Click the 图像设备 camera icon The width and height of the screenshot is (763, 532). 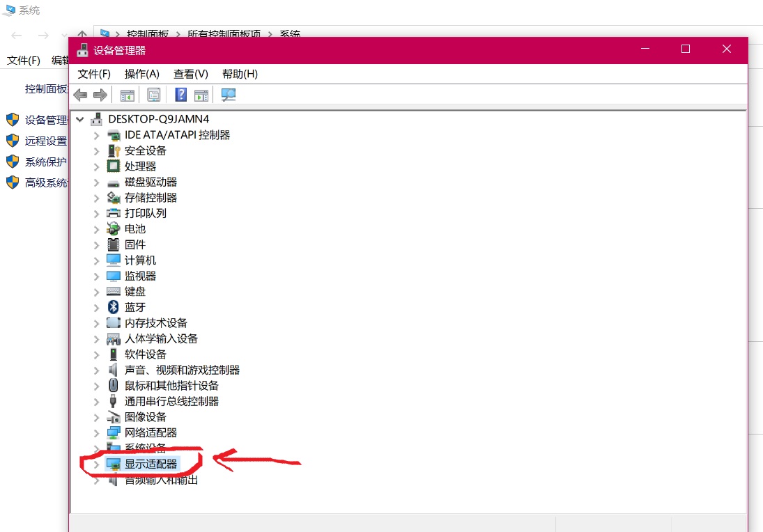point(114,416)
